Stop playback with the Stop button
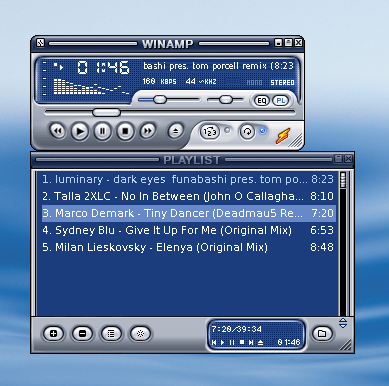 pos(125,131)
